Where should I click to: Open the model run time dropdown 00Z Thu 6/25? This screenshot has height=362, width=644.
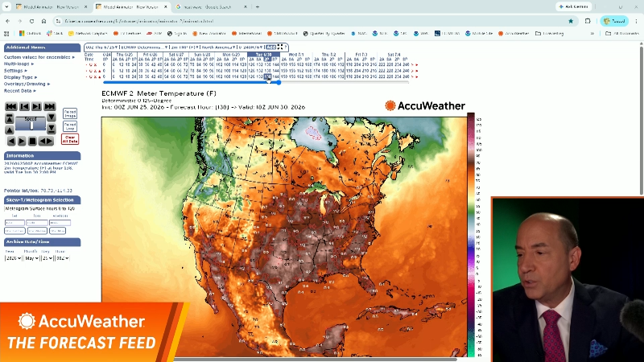pos(102,47)
